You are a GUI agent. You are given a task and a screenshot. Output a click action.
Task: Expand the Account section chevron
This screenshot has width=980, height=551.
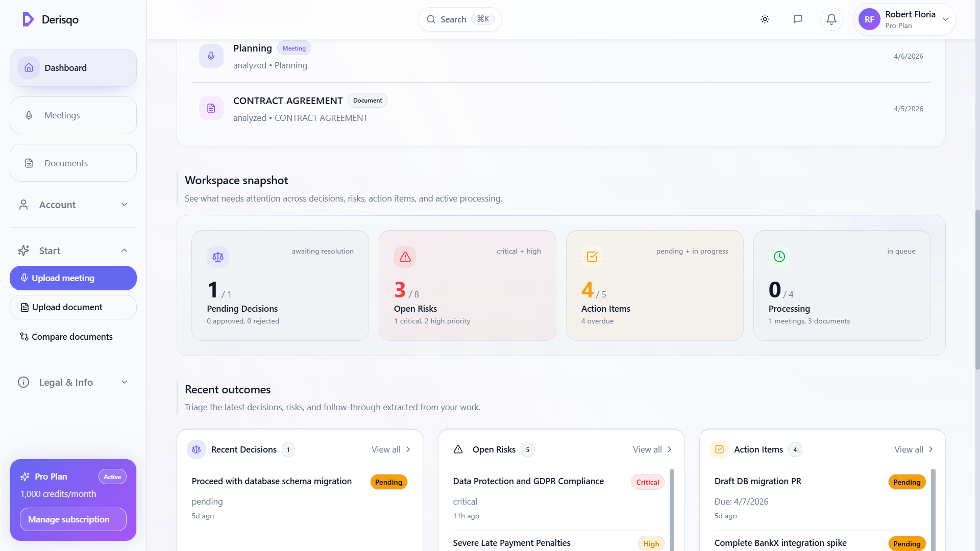point(124,205)
